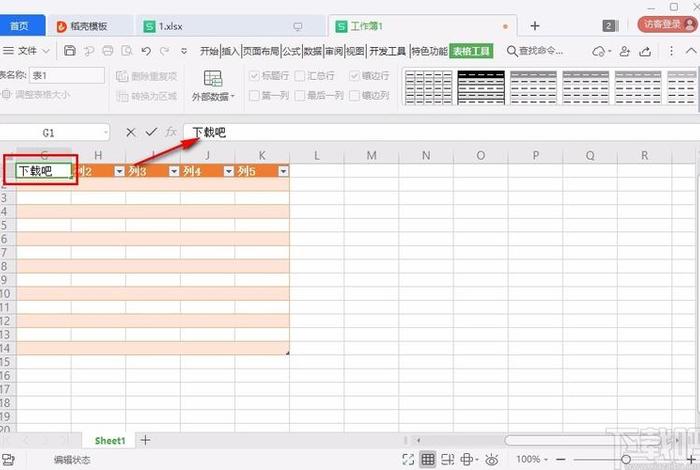Image resolution: width=700 pixels, height=470 pixels.
Task: Expand the name box dropdown arrow
Action: point(105,133)
